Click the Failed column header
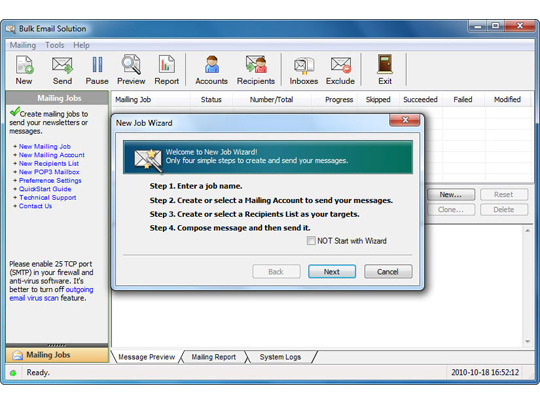The height and width of the screenshot is (405, 540). coord(463,100)
